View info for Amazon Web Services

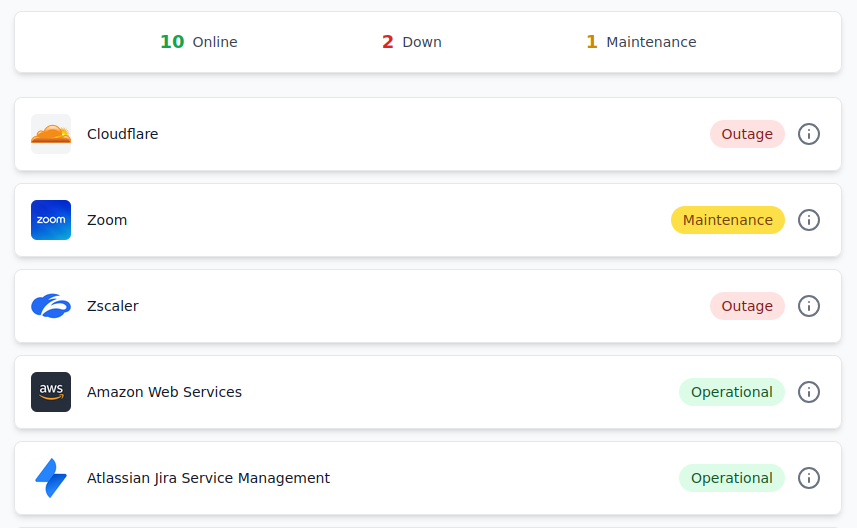pos(809,392)
